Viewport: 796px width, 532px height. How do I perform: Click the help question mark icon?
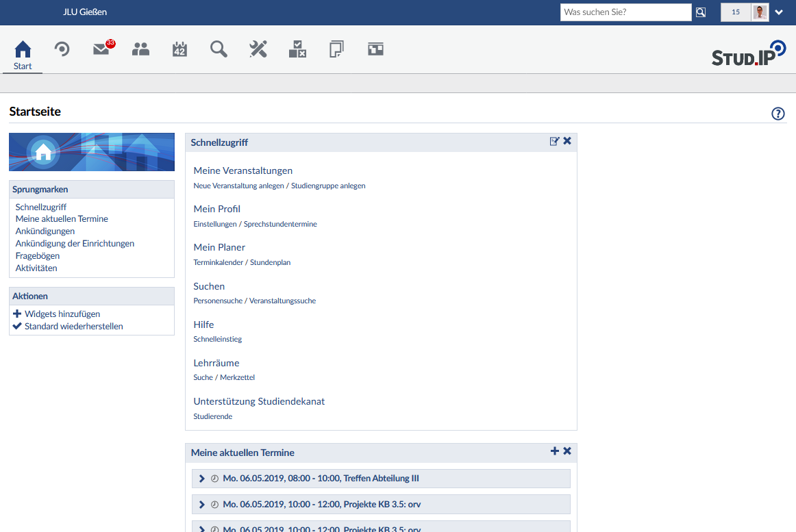tap(778, 114)
